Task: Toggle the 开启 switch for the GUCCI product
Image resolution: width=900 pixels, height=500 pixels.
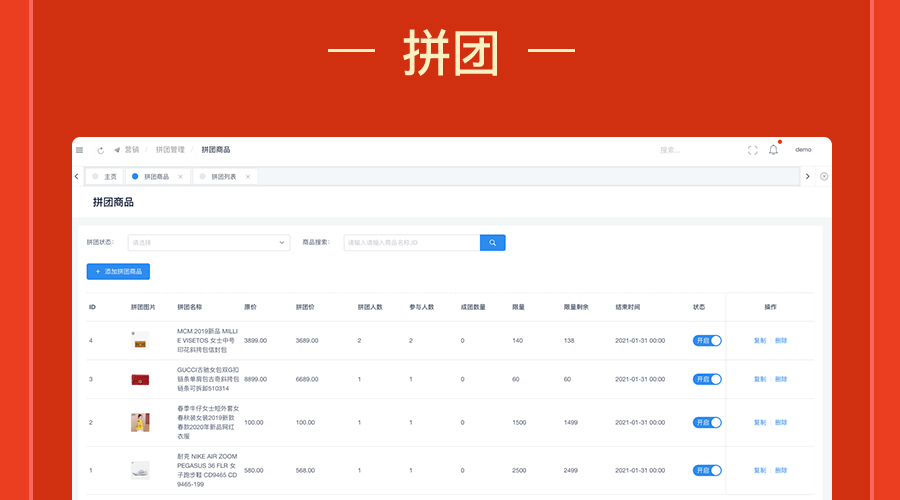Action: click(707, 380)
